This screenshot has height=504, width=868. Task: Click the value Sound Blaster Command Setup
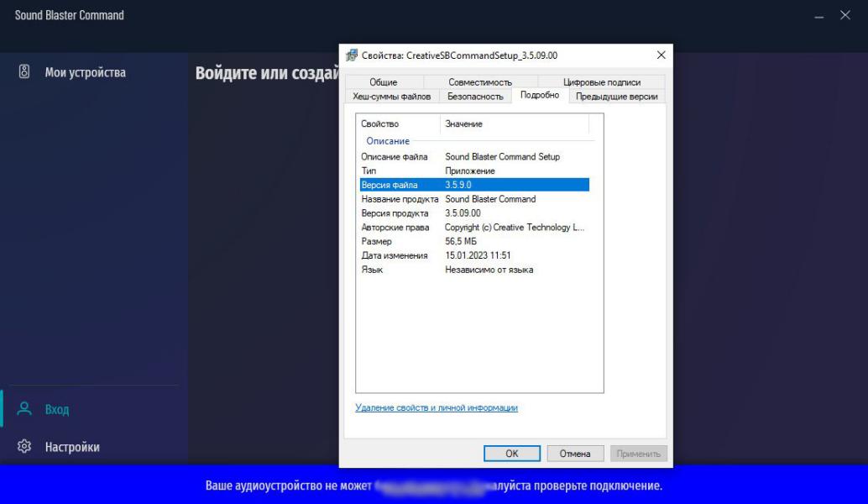pyautogui.click(x=502, y=157)
